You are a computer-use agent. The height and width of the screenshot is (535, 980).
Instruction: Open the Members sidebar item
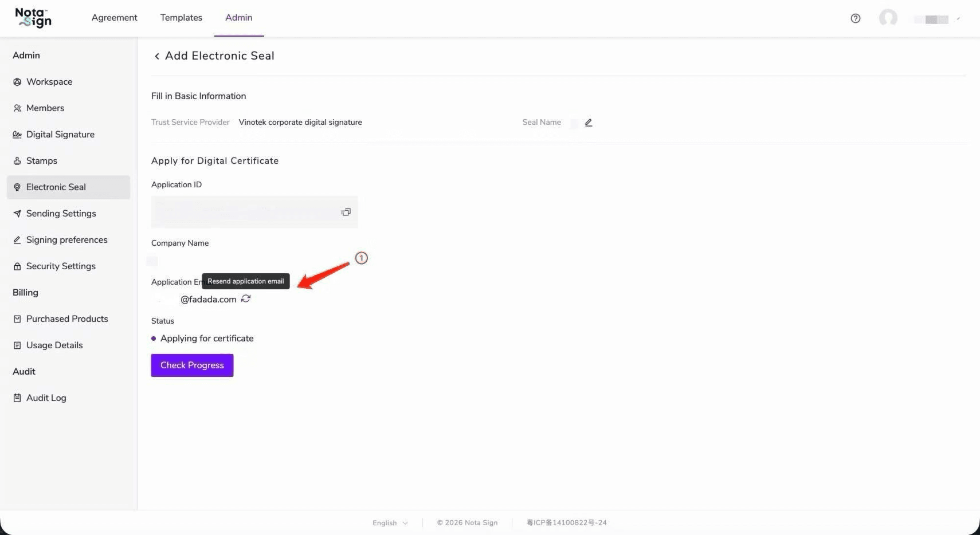point(68,108)
